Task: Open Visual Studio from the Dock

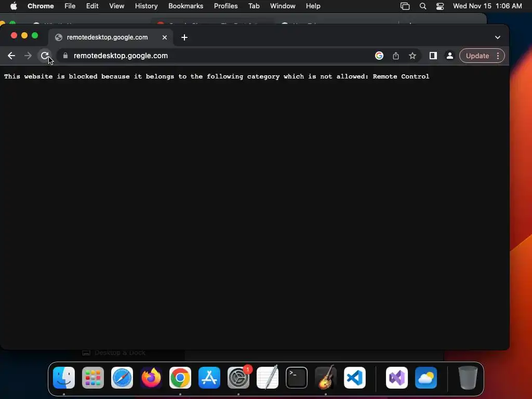Action: [396, 378]
